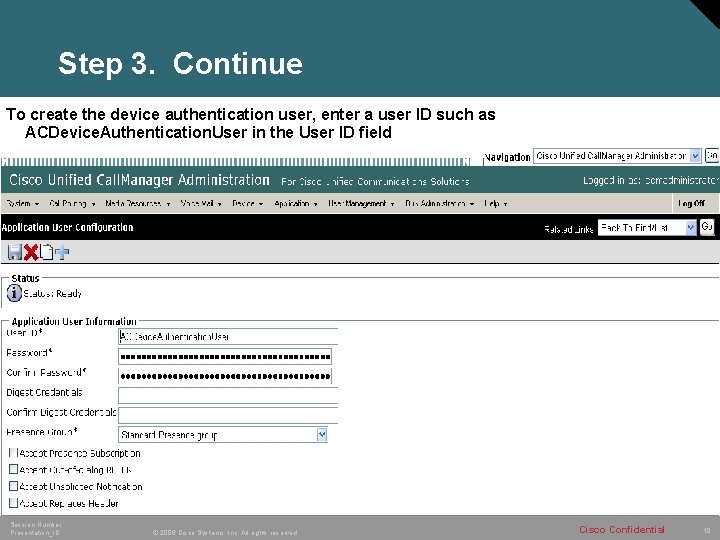Open the User Management menu
The height and width of the screenshot is (540, 720).
coord(361,203)
